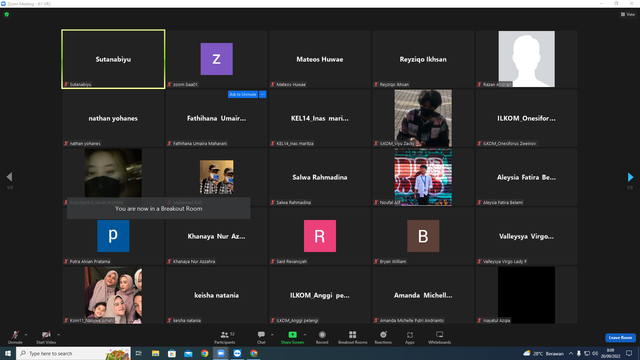Click the green encryption shield icon
The height and width of the screenshot is (360, 640).
(7, 14)
